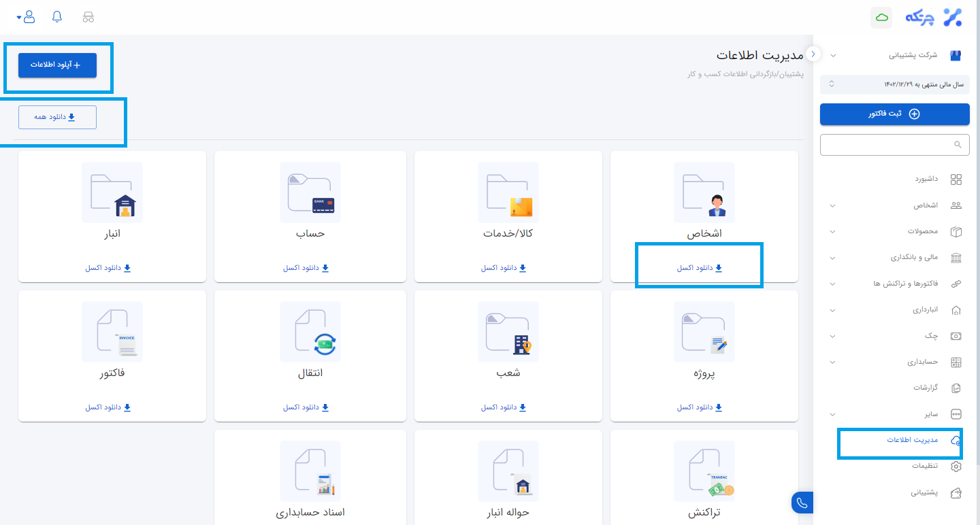Open the fiscal year سال مالی dropdown
Screen dimensions: 980x525
point(894,84)
